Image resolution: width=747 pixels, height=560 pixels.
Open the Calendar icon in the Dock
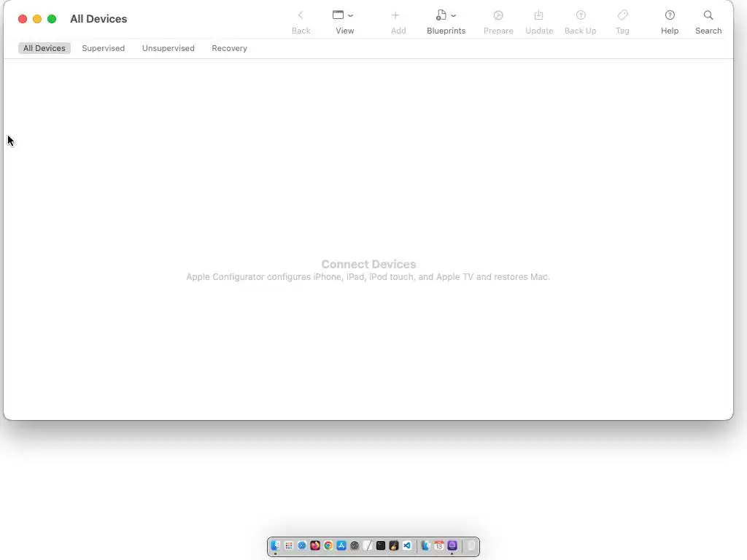point(438,545)
